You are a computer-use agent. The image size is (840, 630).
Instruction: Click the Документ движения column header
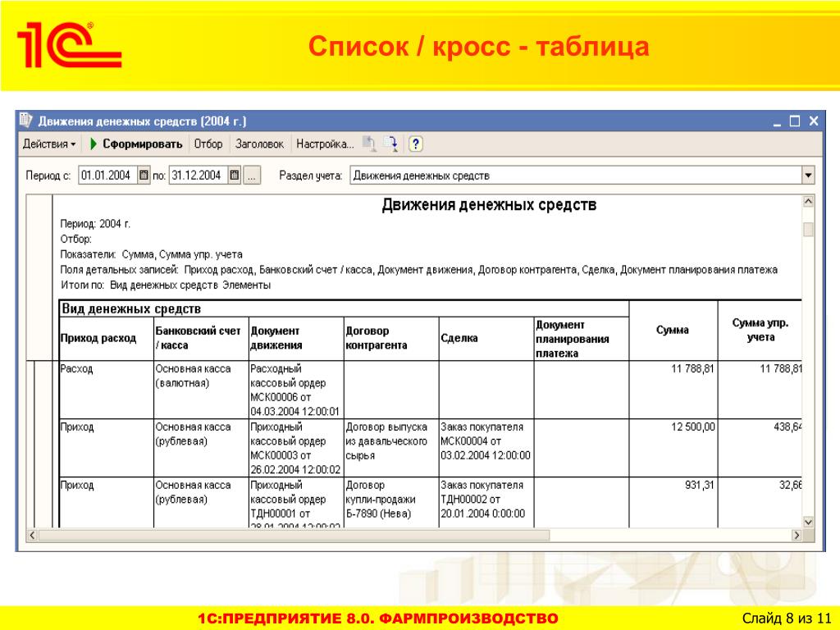tap(296, 339)
